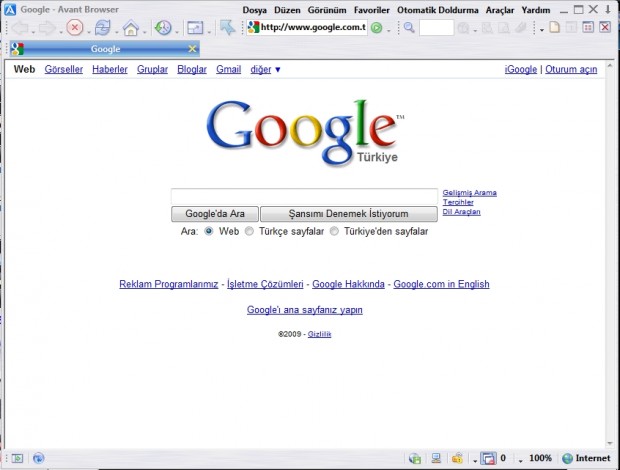Open the Araçlar menu
Screen dimensions: 620x470
[500, 10]
